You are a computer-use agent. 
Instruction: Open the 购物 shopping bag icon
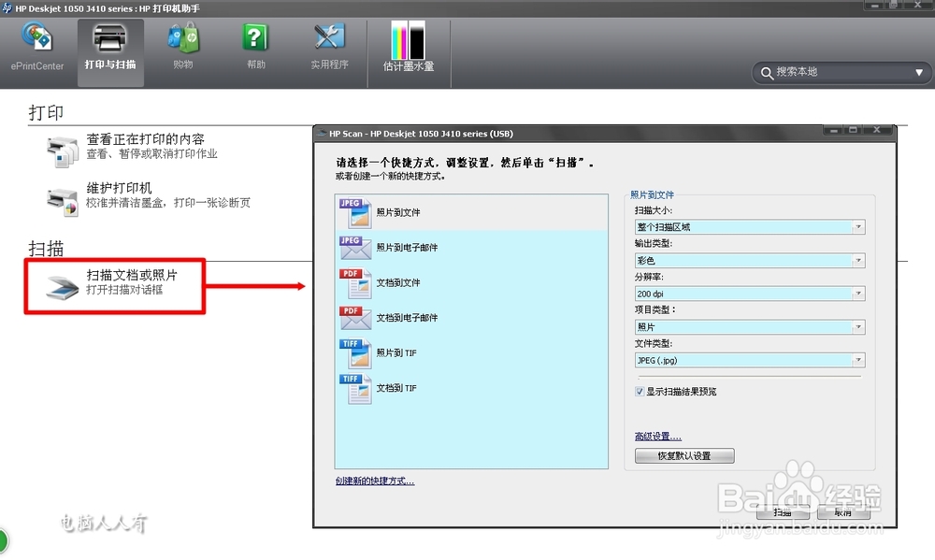click(x=183, y=37)
